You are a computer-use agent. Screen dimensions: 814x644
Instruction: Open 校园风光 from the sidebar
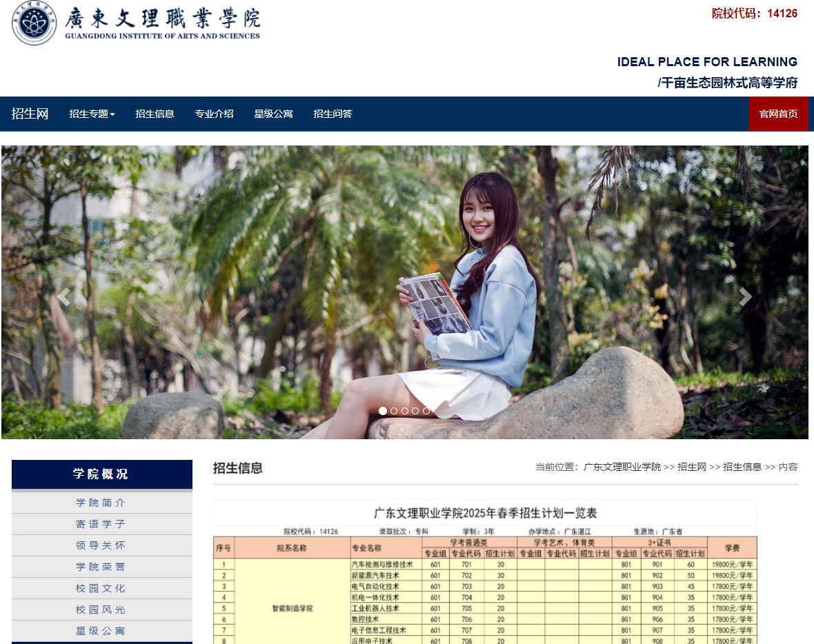(101, 610)
